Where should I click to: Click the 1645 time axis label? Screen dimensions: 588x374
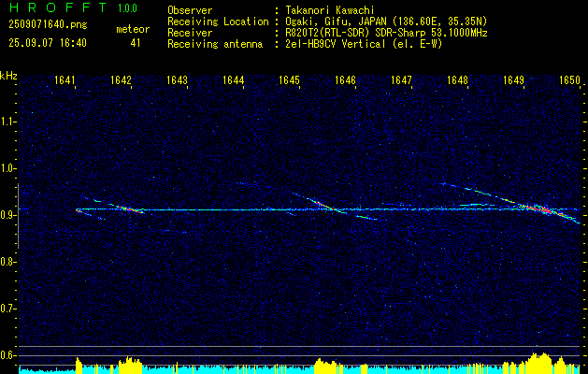[x=289, y=79]
